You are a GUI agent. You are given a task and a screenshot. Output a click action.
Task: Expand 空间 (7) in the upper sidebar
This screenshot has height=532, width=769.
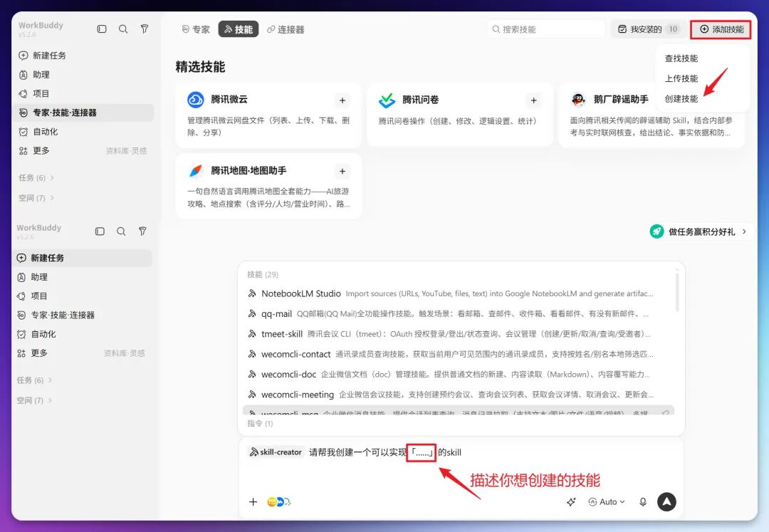coord(36,198)
